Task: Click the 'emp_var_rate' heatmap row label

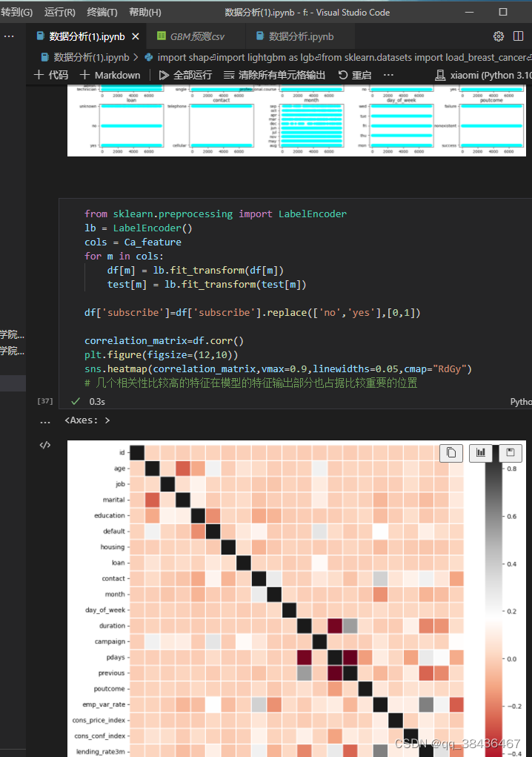Action: (x=104, y=704)
